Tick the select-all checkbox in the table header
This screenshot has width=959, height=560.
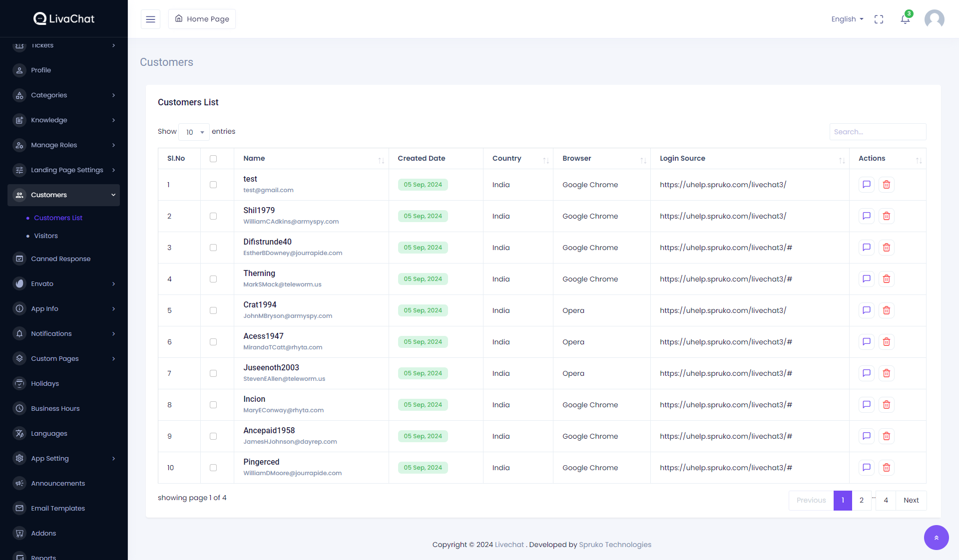[x=213, y=159]
